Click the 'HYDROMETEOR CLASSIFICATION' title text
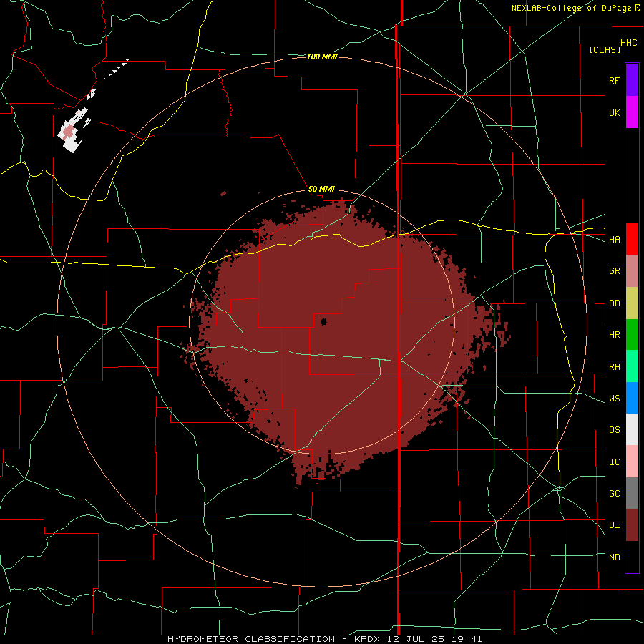The width and height of the screenshot is (644, 644). point(251,639)
